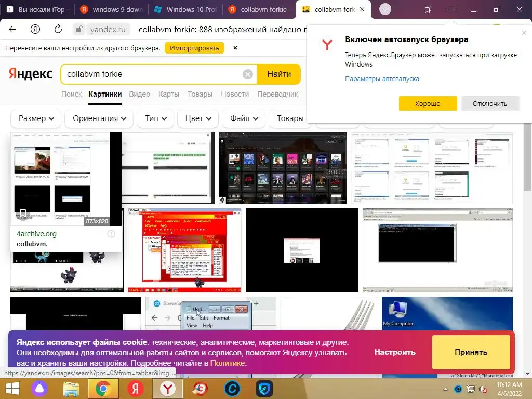Open the shield app in taskbar

point(264,389)
